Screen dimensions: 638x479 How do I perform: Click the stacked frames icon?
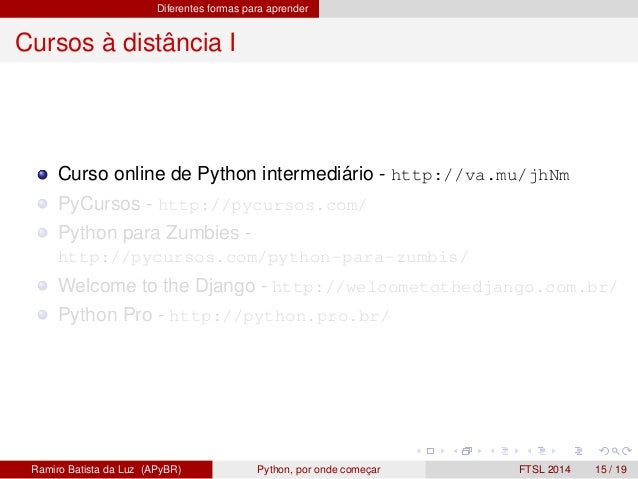tap(467, 451)
